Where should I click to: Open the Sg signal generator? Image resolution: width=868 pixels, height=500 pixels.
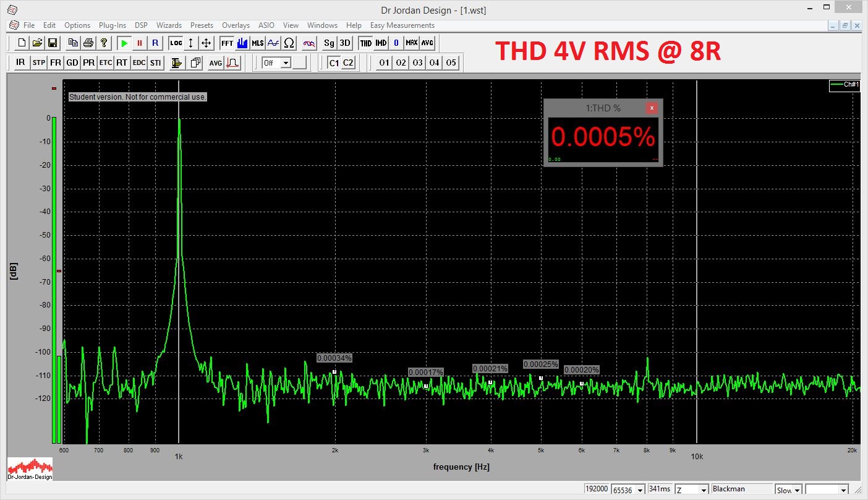pyautogui.click(x=330, y=43)
